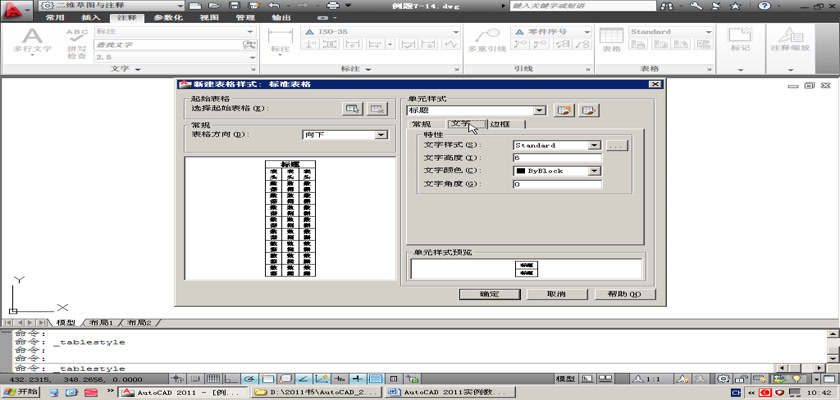Click the Save As icon
This screenshot has width=840, height=400.
coord(255,5)
